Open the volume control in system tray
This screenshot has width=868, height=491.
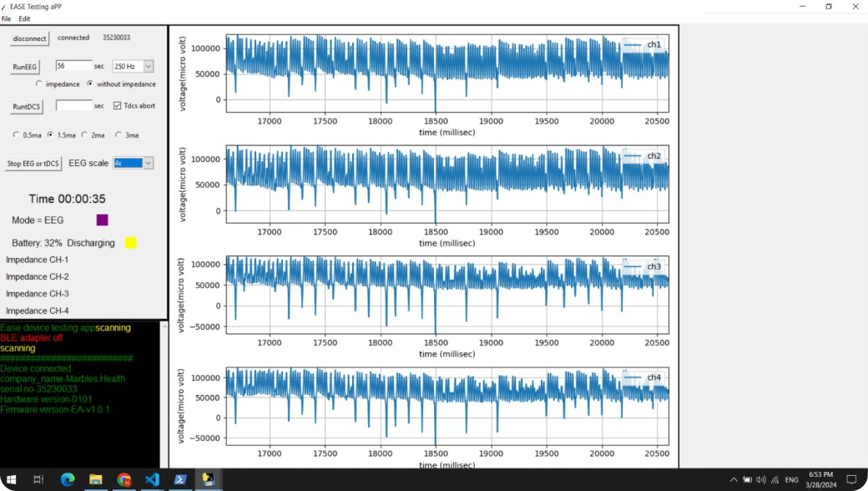point(760,480)
